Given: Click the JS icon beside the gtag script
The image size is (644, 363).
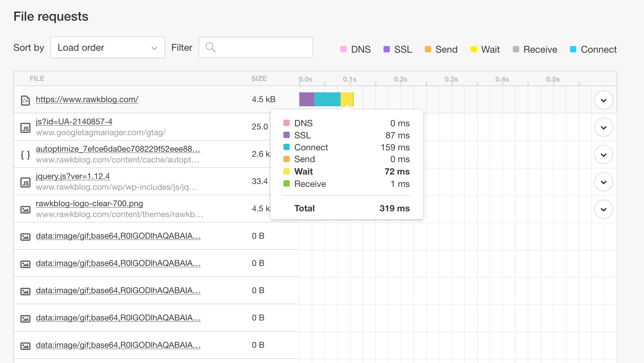Looking at the screenshot, I should click(25, 128).
